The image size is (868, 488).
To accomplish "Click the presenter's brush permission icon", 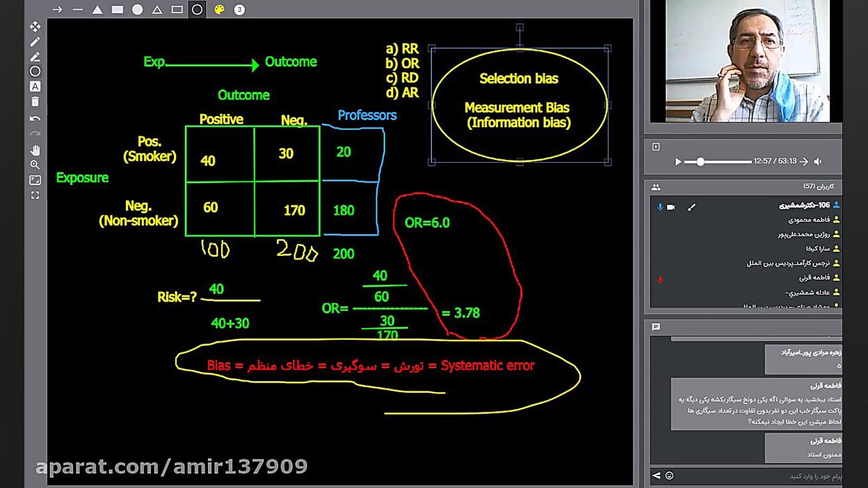I will [x=691, y=206].
